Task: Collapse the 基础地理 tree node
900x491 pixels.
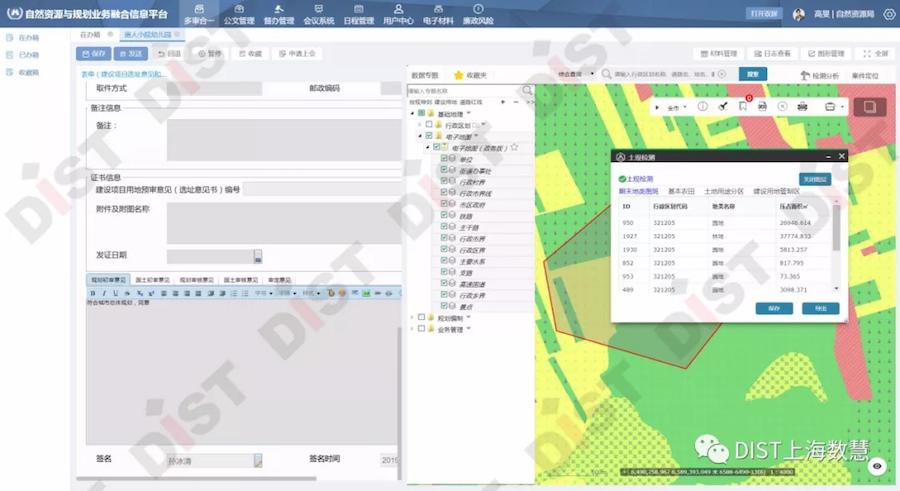Action: (413, 114)
